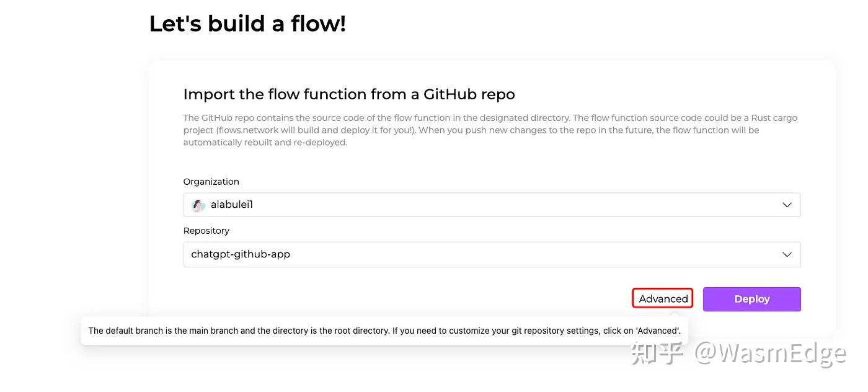Click the chatgpt-github-app repository name text
Screen dimensions: 868x392
[x=241, y=254]
